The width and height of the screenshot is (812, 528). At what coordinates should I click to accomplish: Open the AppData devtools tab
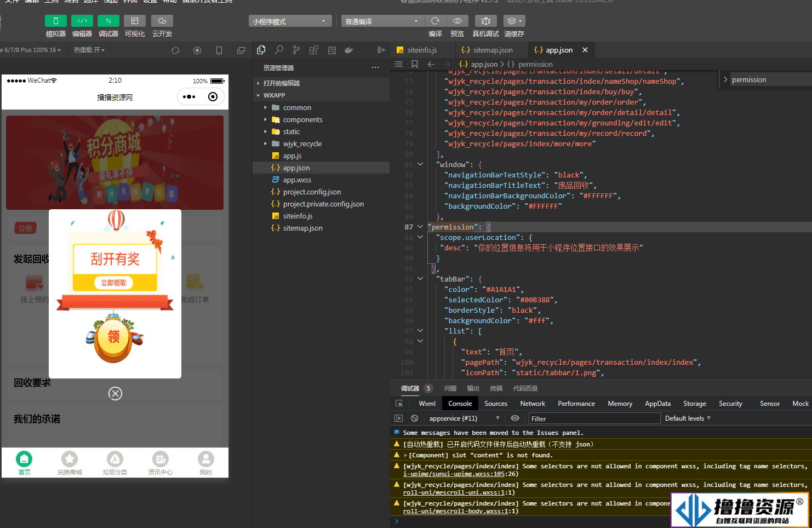point(657,404)
